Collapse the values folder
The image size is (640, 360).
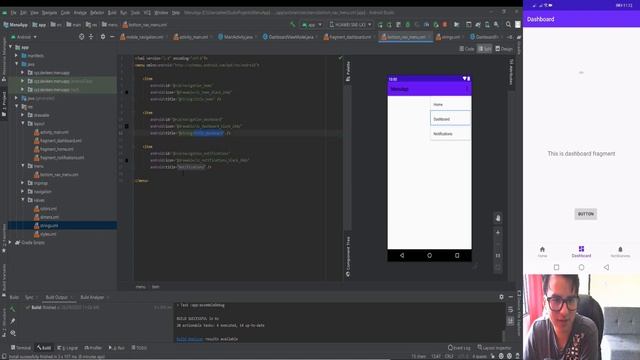(23, 200)
